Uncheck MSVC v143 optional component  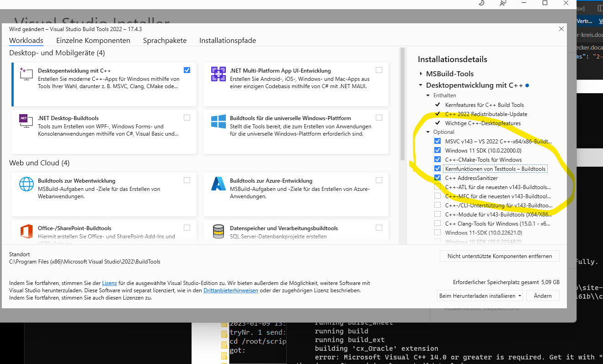click(438, 141)
